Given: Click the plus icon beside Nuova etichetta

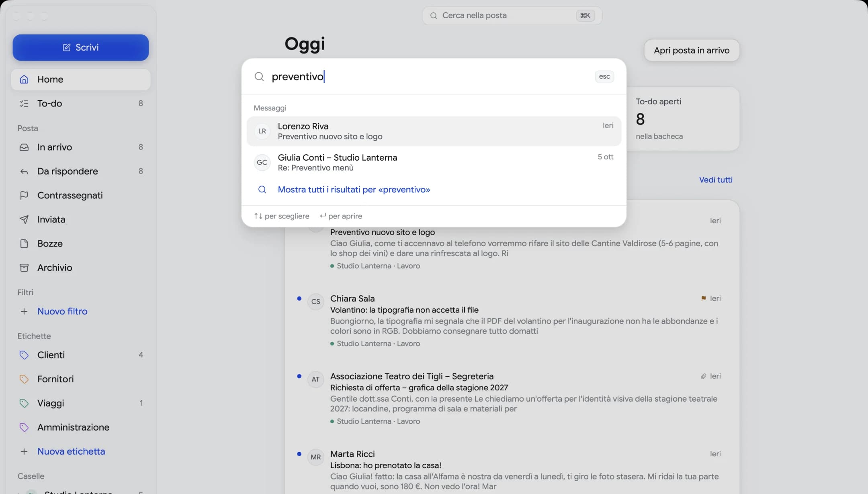Looking at the screenshot, I should [24, 451].
